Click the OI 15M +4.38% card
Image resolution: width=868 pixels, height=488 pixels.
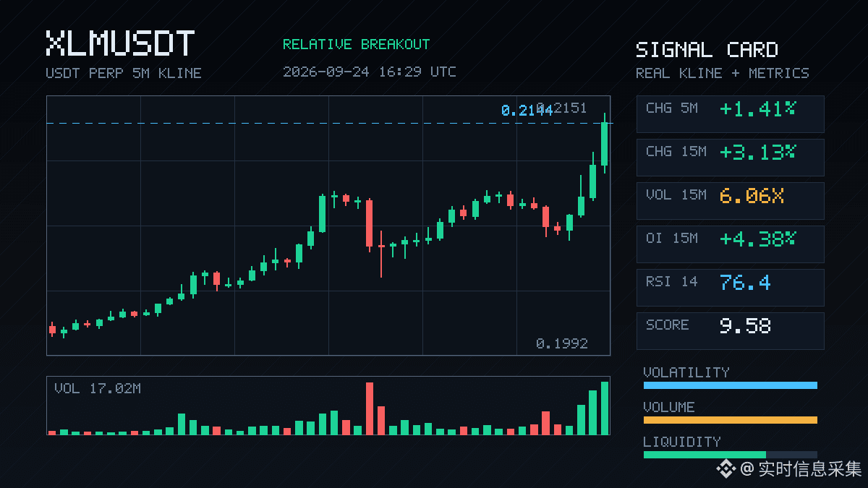pos(730,244)
